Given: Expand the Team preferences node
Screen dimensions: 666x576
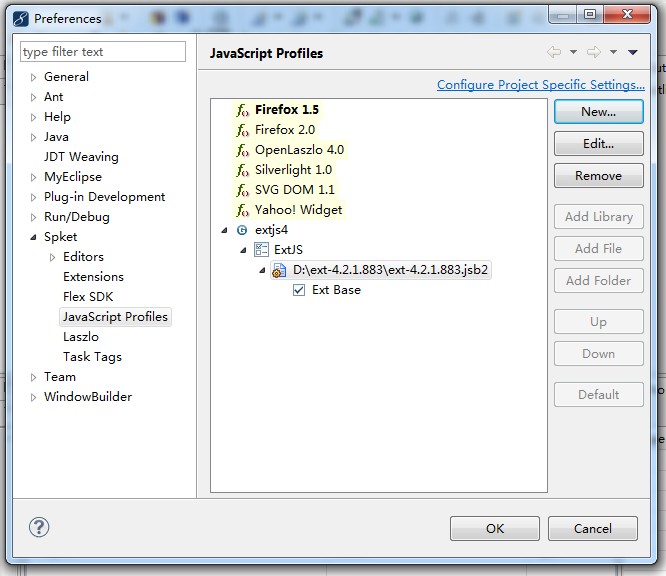Looking at the screenshot, I should click(34, 377).
